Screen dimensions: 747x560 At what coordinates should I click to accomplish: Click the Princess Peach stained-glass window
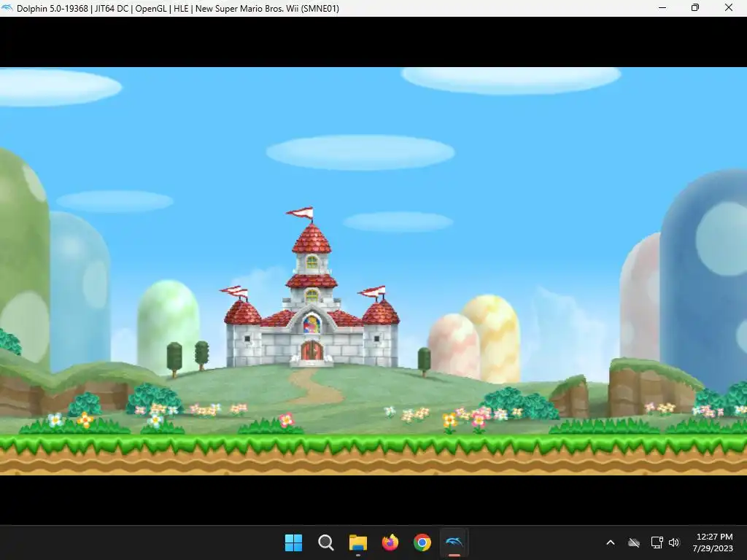[x=311, y=324]
